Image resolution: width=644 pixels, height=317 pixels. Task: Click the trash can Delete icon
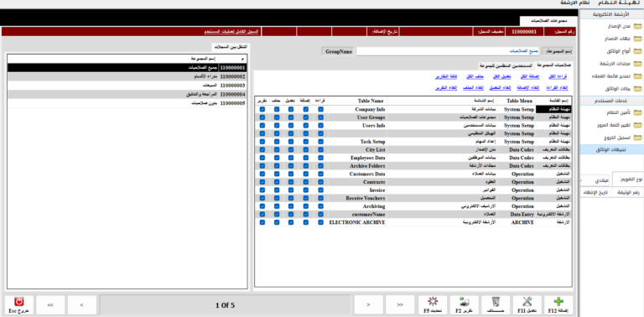point(496,302)
